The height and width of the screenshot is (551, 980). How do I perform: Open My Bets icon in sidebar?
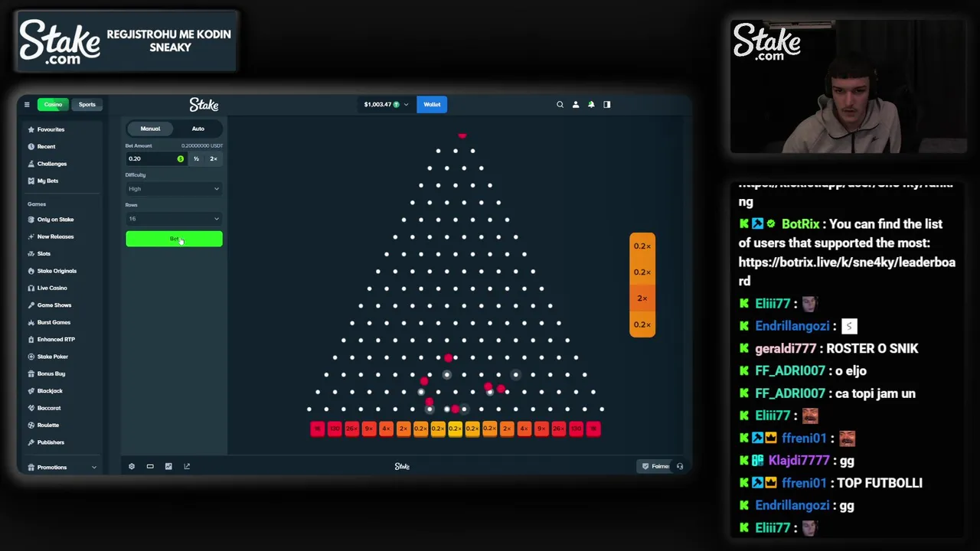point(31,181)
